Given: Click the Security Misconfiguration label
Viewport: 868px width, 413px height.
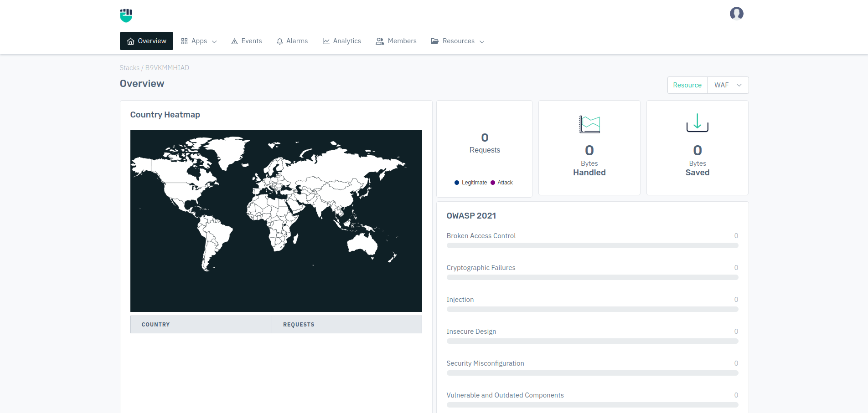Looking at the screenshot, I should coord(485,363).
